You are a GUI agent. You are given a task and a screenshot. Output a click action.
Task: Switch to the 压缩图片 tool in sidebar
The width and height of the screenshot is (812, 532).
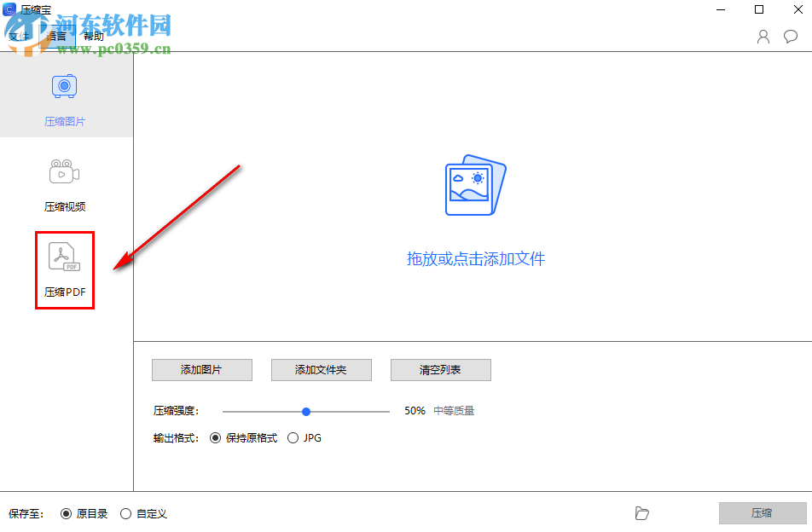point(64,98)
